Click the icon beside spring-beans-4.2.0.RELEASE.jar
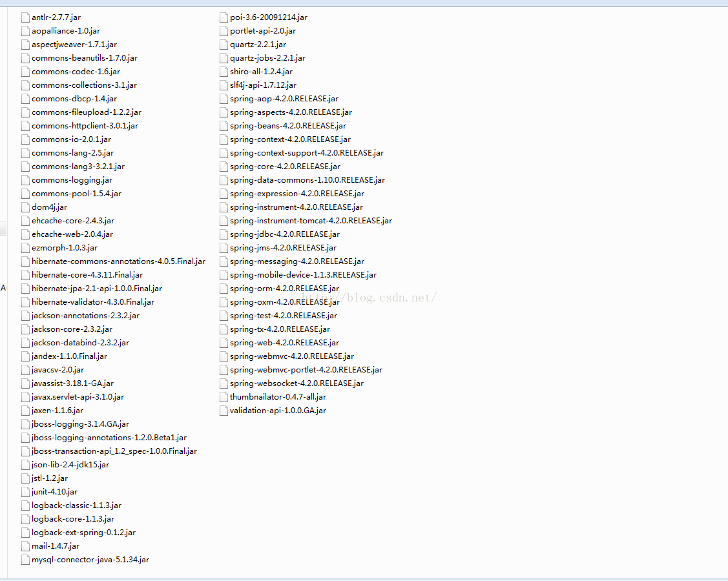Screen dimensions: 728x581 [x=224, y=126]
